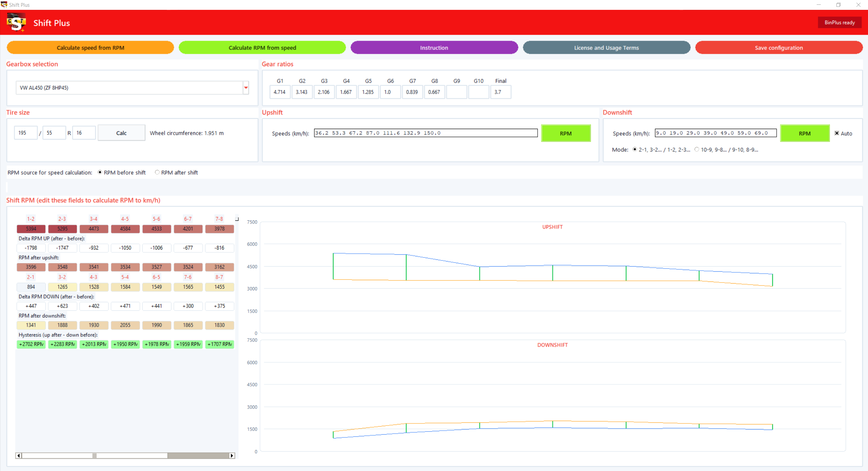
Task: Choose the 10-9, 9-8 downshift mode
Action: (x=697, y=149)
